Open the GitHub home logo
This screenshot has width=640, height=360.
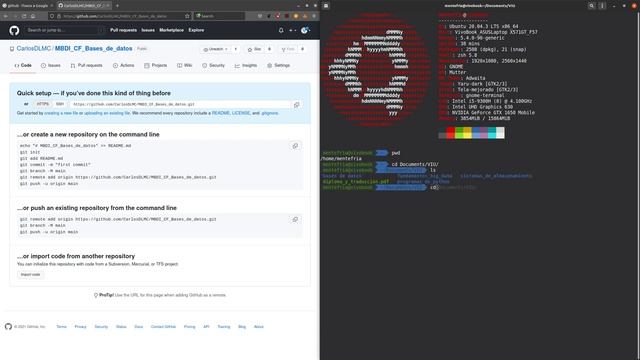(x=14, y=30)
